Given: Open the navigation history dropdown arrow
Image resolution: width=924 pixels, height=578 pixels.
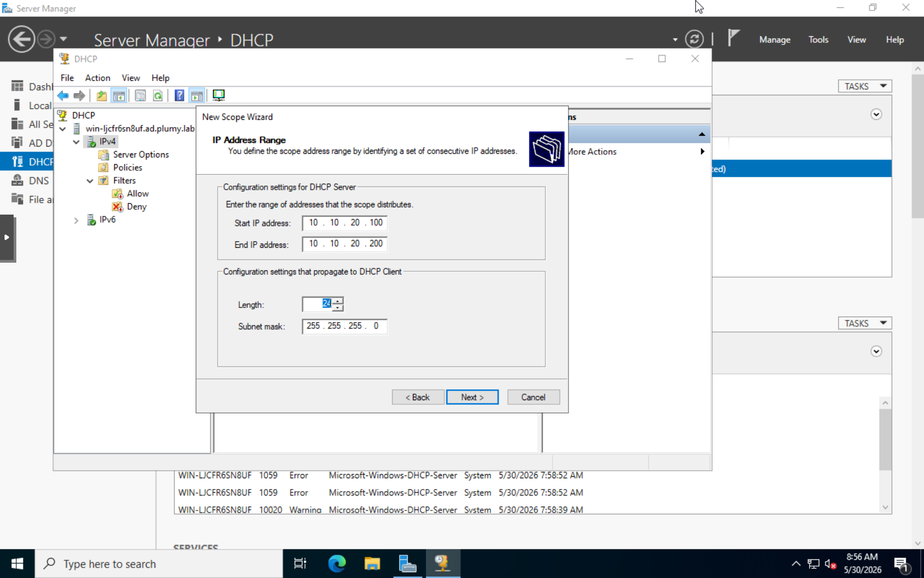Looking at the screenshot, I should [63, 39].
